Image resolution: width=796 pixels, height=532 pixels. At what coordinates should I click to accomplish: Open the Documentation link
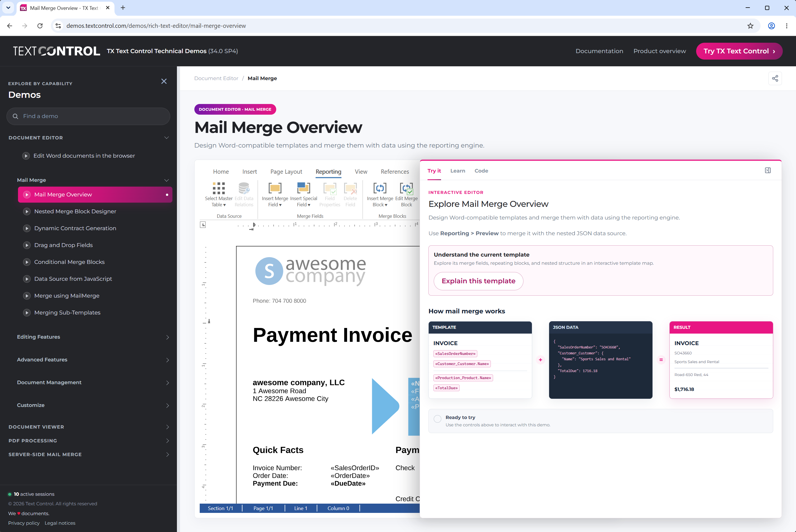599,51
